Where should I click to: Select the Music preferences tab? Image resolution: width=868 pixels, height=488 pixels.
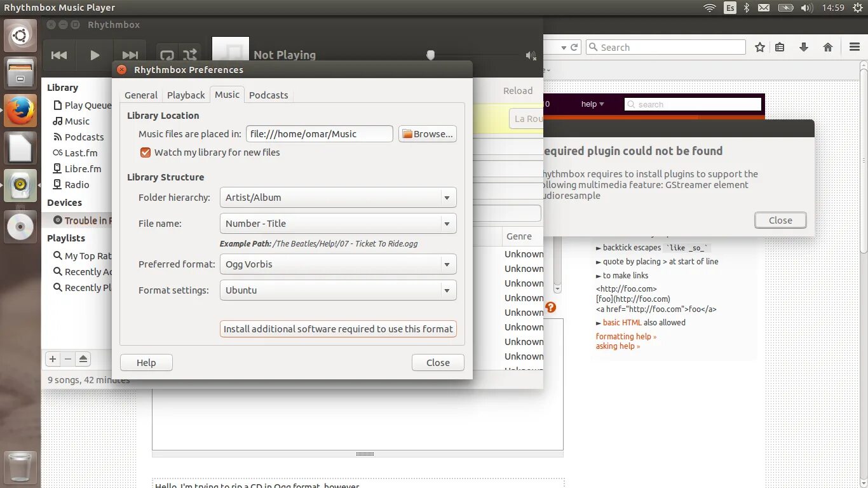pyautogui.click(x=227, y=95)
